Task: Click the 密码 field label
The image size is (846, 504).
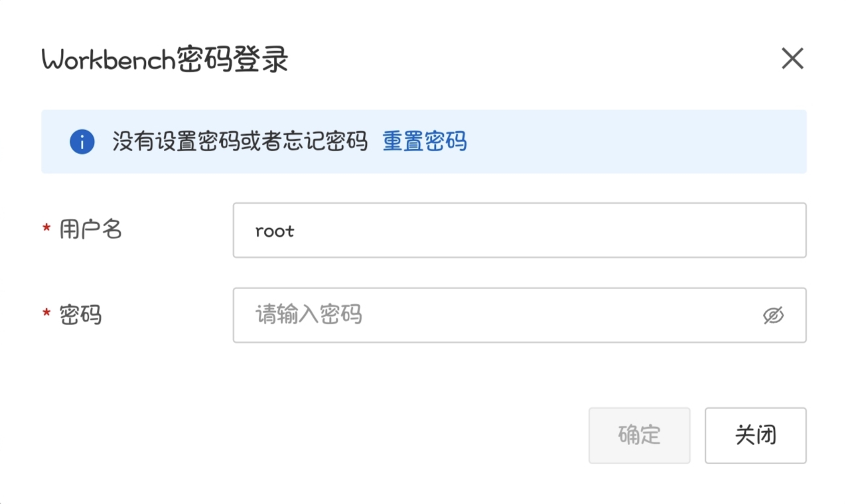Action: (x=80, y=314)
